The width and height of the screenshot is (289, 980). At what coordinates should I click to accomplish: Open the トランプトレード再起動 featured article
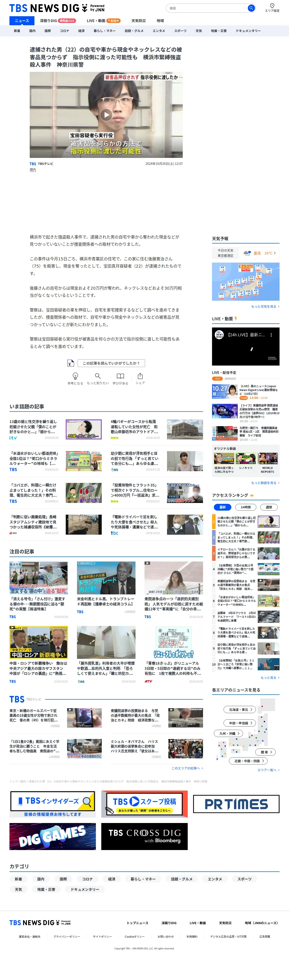pyautogui.click(x=106, y=587)
